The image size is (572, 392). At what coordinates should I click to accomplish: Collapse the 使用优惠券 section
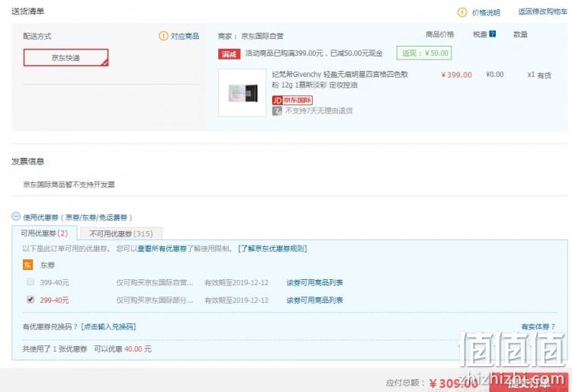tap(16, 217)
